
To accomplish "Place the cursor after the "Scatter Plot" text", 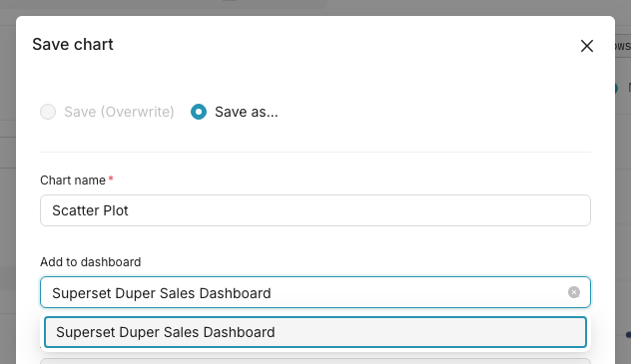I will (x=131, y=210).
